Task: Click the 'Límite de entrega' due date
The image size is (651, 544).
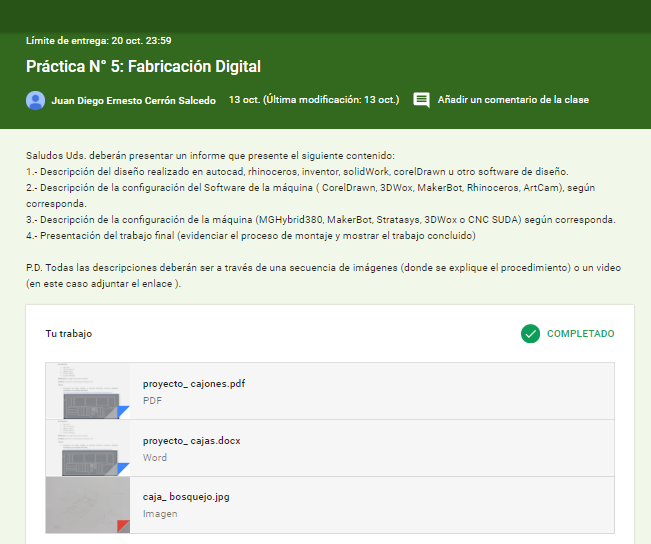Action: 98,41
